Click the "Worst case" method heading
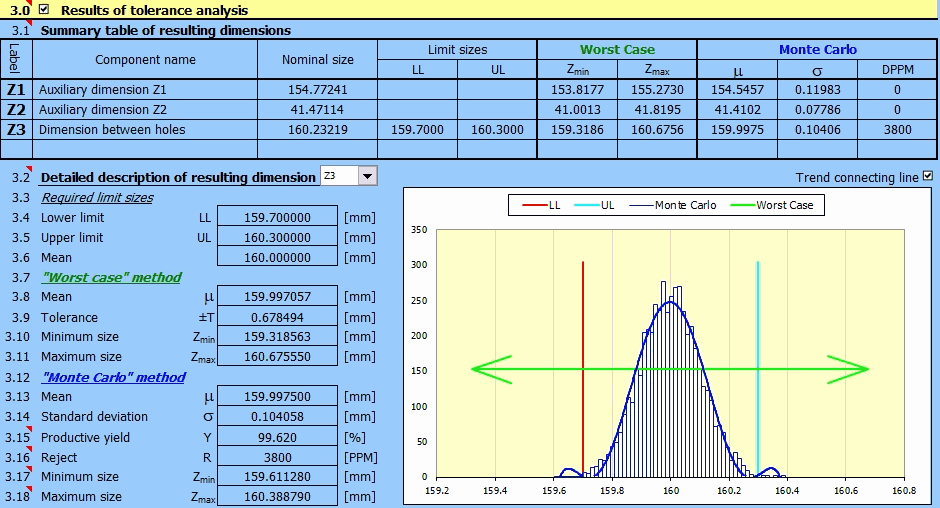This screenshot has width=940, height=508. coord(111,277)
